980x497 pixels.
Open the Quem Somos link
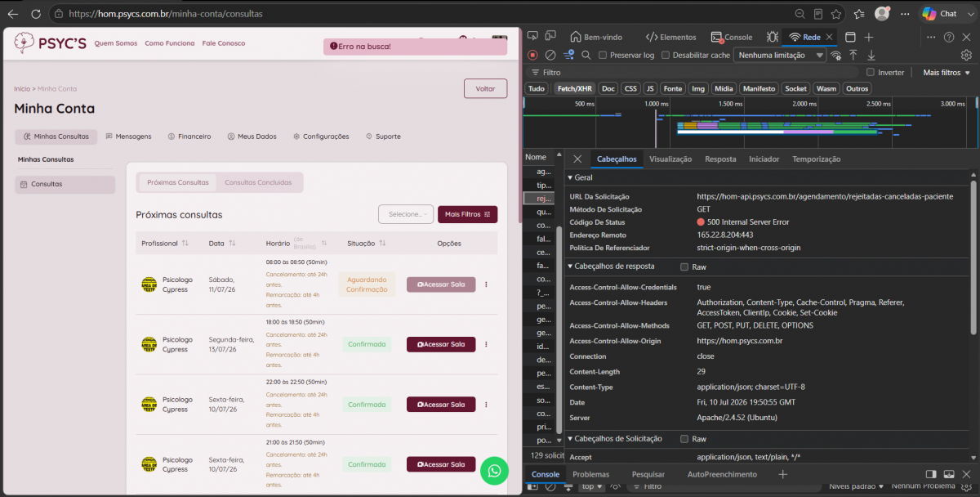(x=116, y=43)
